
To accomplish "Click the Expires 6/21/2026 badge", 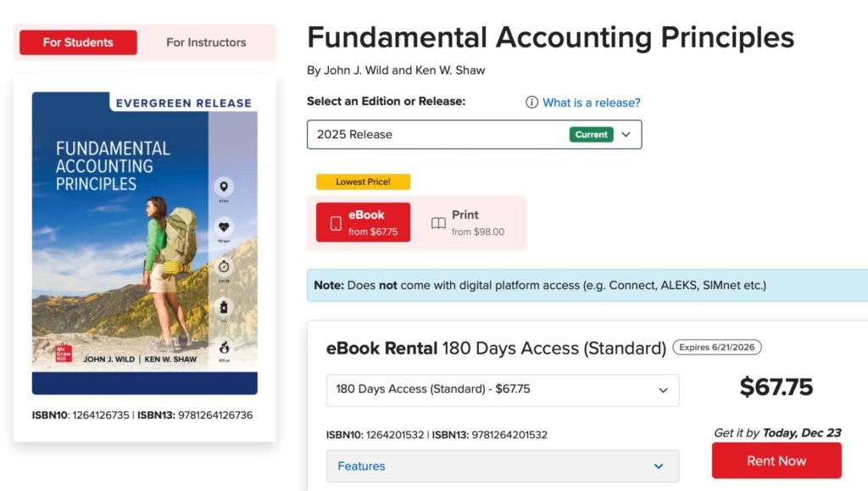I will click(717, 348).
